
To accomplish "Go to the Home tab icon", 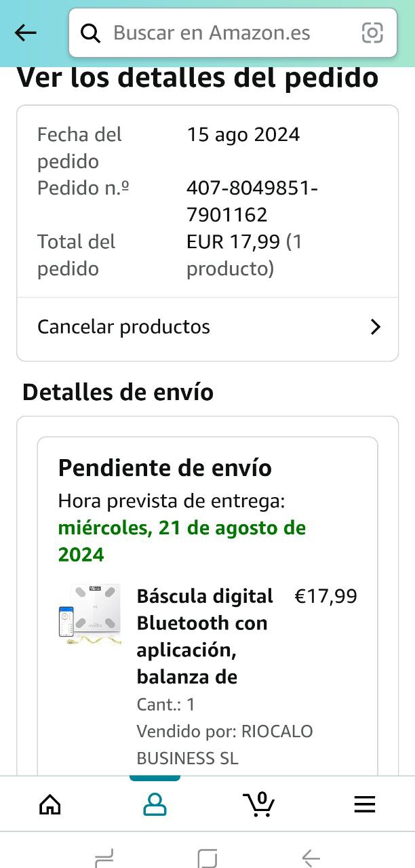I will tap(50, 805).
